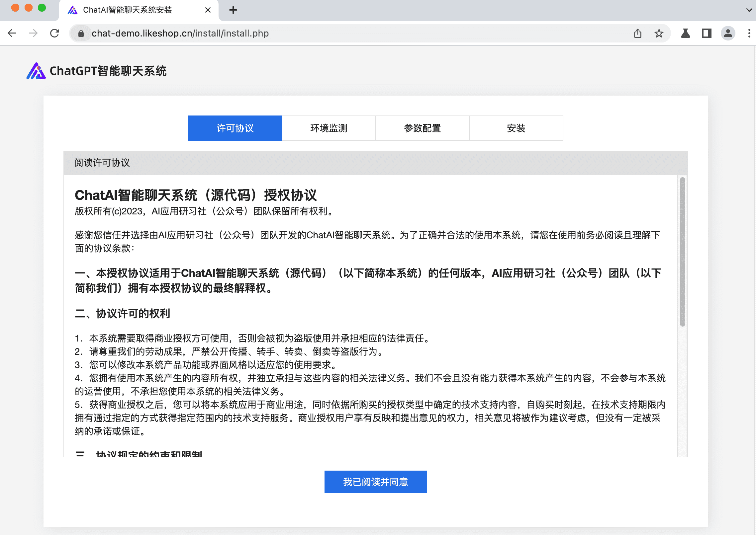Click the macOS green fullscreen window button

tap(42, 8)
